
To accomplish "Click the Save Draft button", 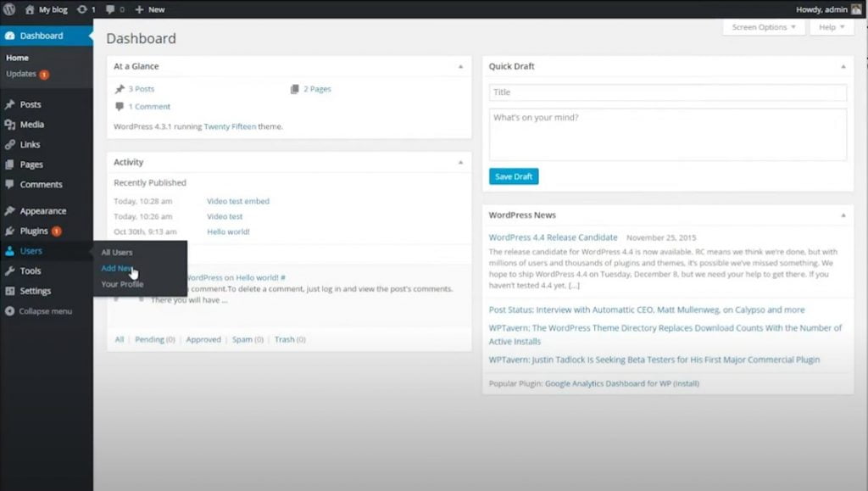I will (513, 176).
